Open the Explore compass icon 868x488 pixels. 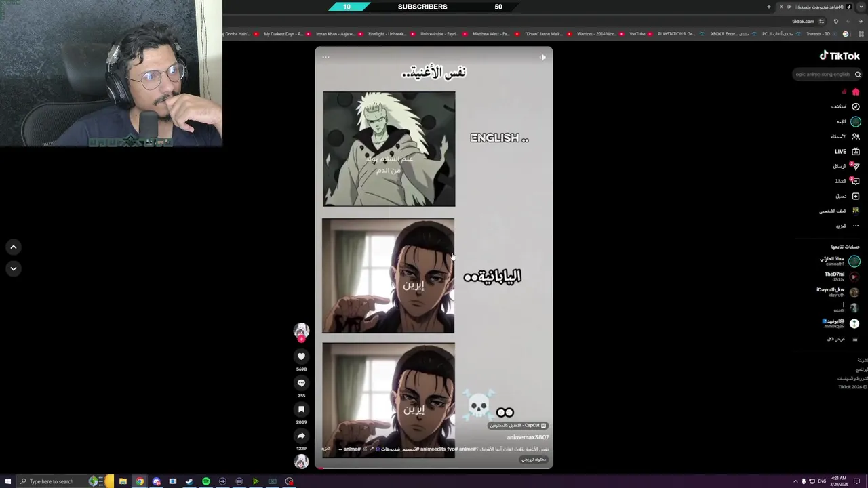[x=856, y=106]
